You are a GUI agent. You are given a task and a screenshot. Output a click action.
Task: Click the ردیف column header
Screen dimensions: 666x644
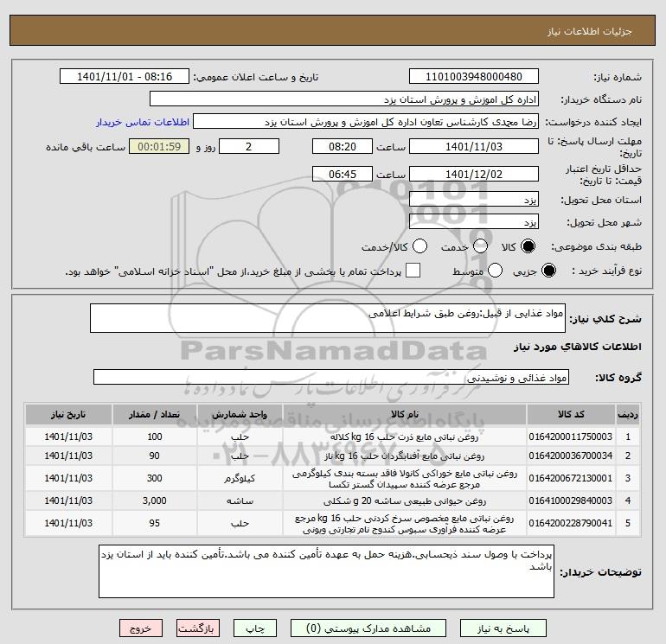point(628,414)
